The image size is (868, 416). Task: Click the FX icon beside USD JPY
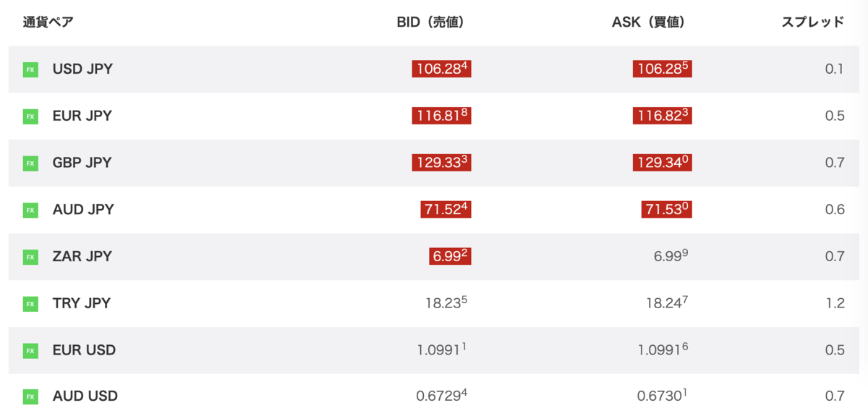[x=30, y=70]
